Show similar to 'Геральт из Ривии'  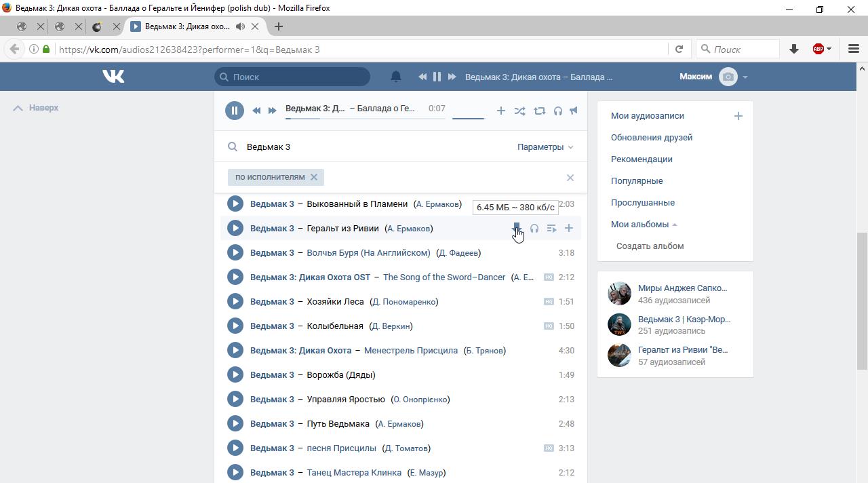tap(534, 228)
